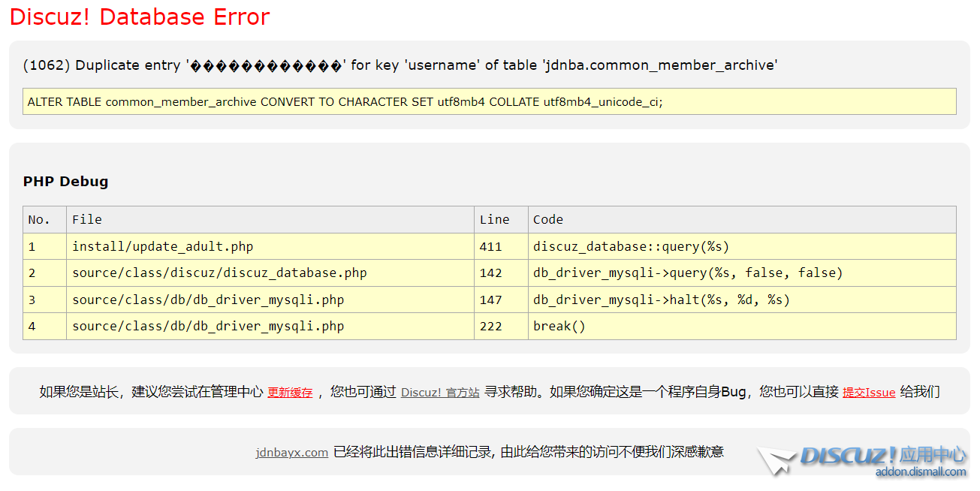The height and width of the screenshot is (491, 980).
Task: Click the break() code cell
Action: tap(559, 326)
